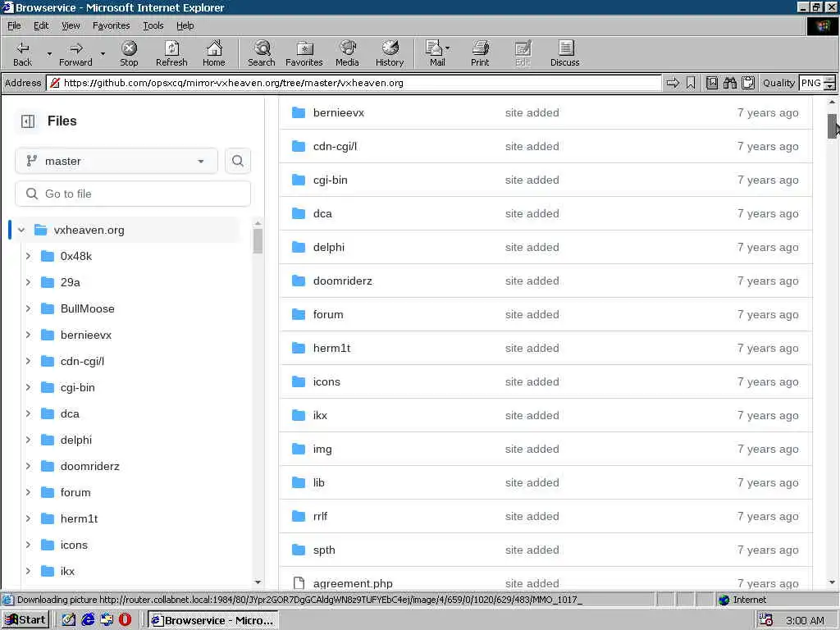Click the page vertical scrollbar thumb
840x630 pixels.
pos(832,126)
